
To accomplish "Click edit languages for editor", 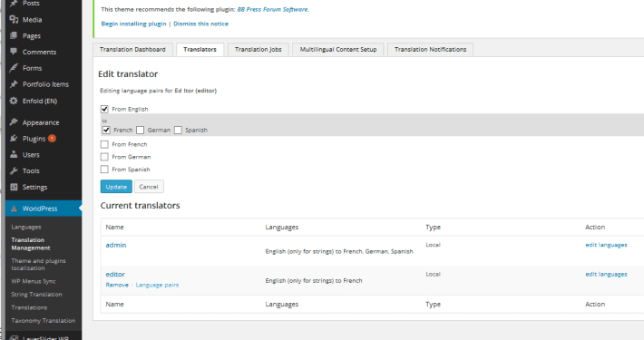I will [606, 274].
